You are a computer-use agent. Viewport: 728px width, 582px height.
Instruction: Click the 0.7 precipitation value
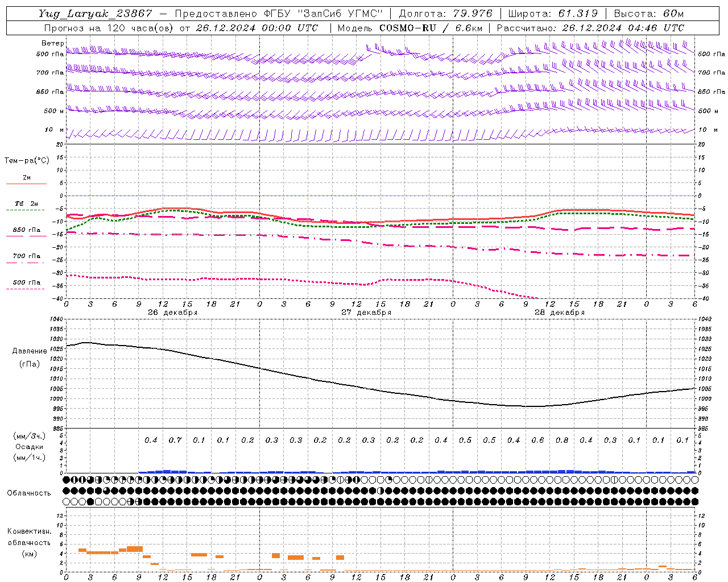click(x=175, y=440)
